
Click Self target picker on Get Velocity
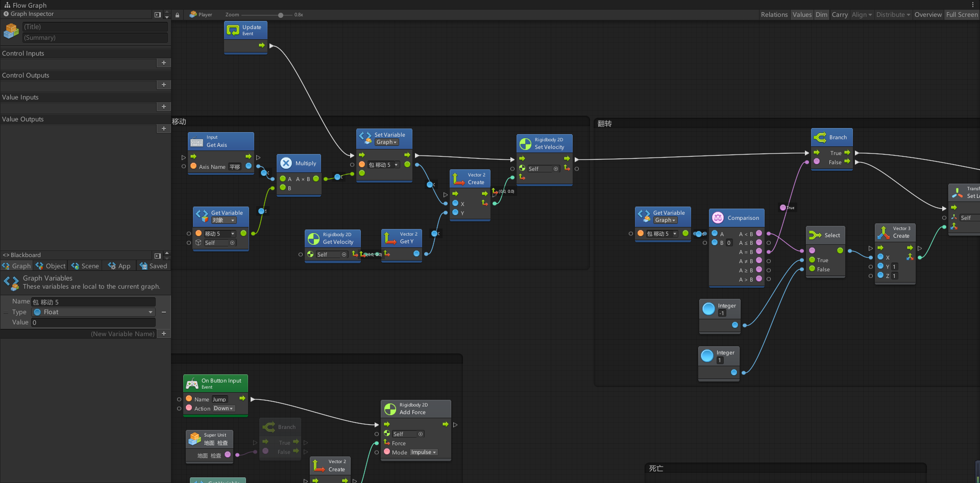coord(344,255)
